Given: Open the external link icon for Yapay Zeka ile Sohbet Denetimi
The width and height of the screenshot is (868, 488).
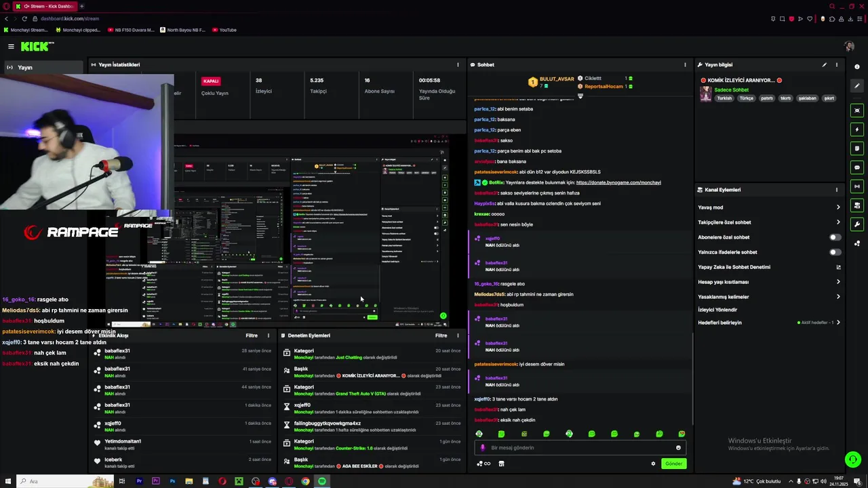Looking at the screenshot, I should [838, 267].
